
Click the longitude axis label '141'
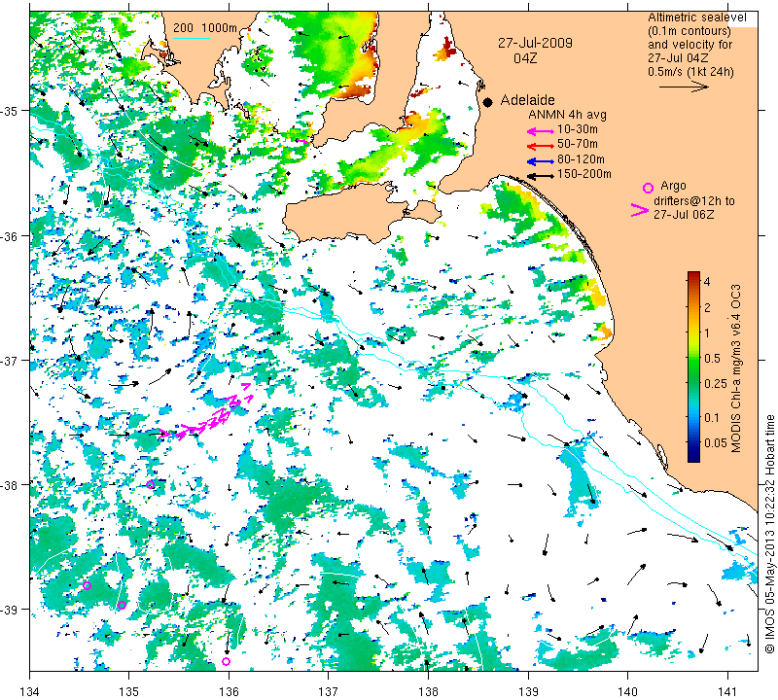point(727,691)
